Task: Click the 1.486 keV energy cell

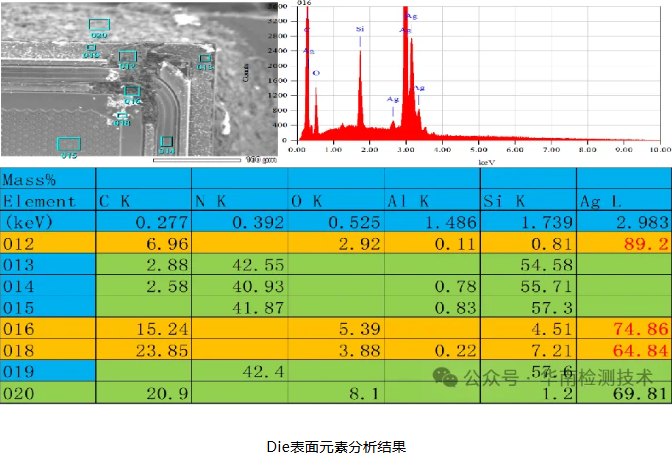Action: [432, 222]
